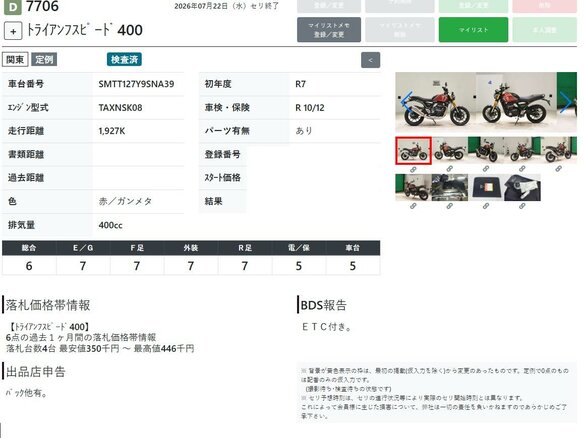Click the price range line 最安値350千円～最高値446千円

coord(127,349)
